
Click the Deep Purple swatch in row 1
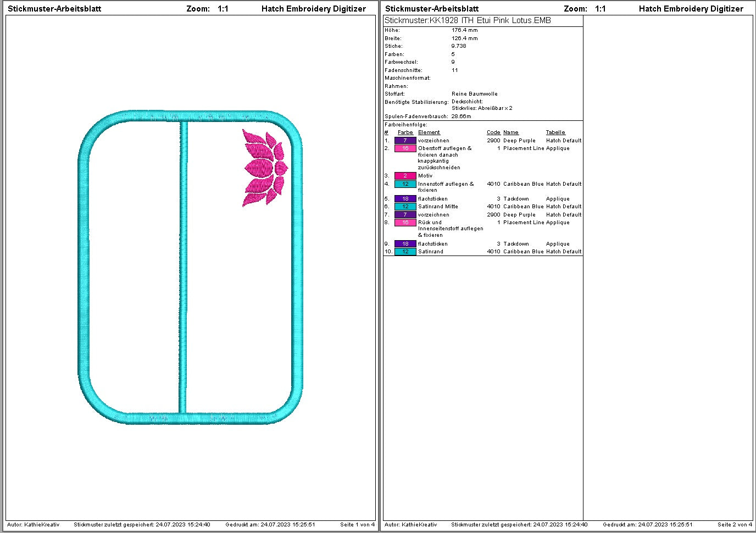tap(405, 141)
